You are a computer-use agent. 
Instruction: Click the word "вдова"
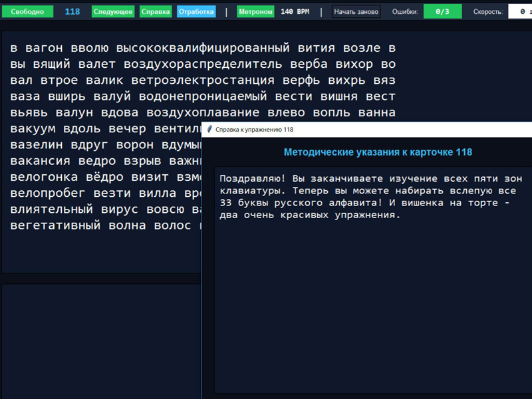120,112
